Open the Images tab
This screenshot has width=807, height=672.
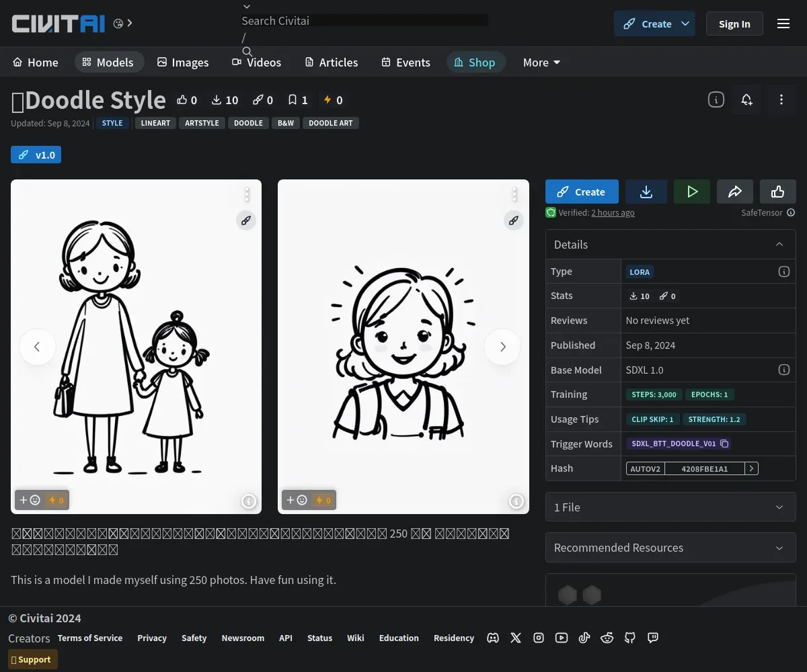click(184, 62)
